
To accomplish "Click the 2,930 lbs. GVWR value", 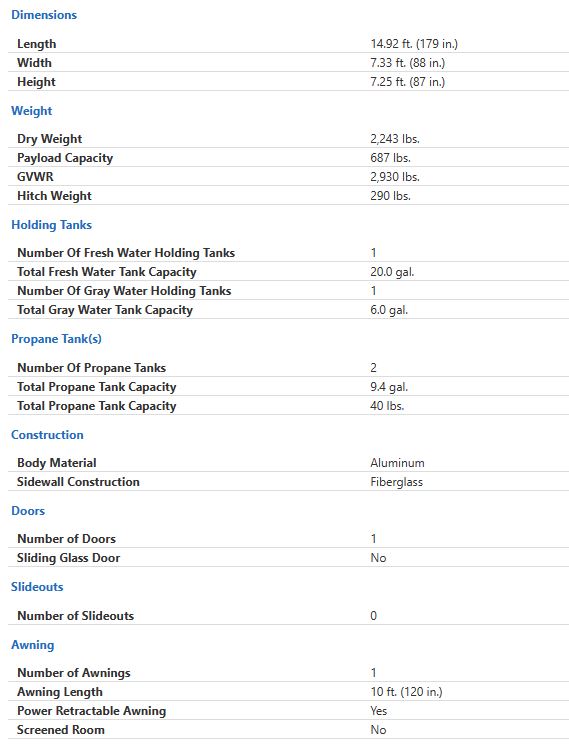I will tap(395, 177).
